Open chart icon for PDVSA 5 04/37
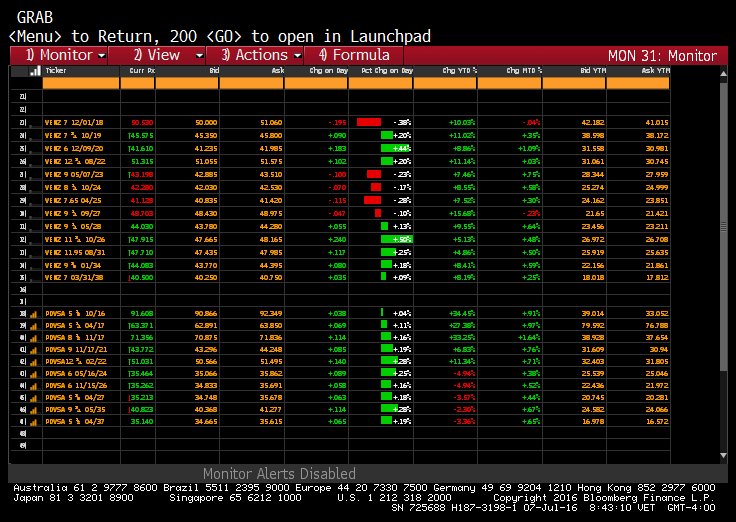This screenshot has width=736, height=522. pyautogui.click(x=33, y=422)
